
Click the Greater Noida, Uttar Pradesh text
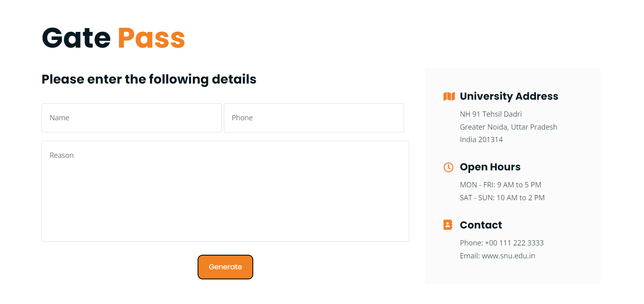click(509, 127)
